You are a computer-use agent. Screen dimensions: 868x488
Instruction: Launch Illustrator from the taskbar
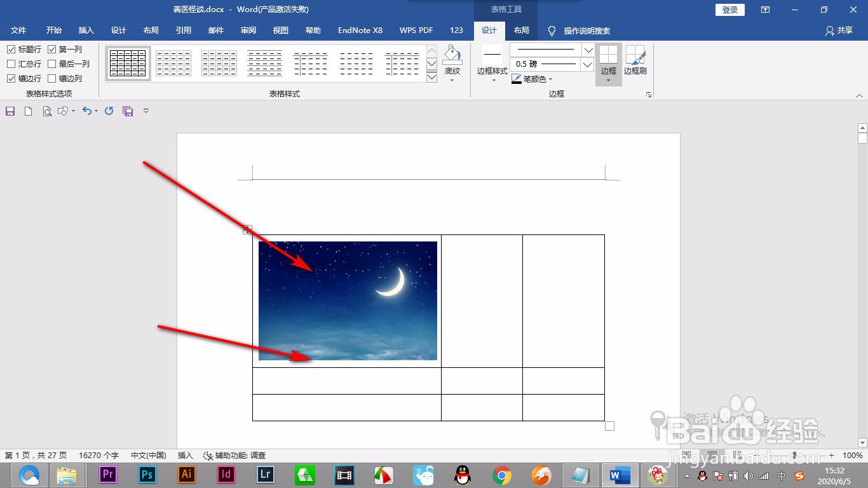coord(187,474)
